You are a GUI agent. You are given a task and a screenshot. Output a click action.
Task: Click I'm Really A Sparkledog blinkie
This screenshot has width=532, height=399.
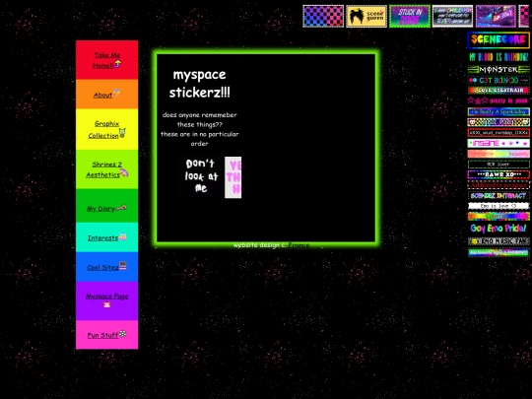click(x=499, y=111)
